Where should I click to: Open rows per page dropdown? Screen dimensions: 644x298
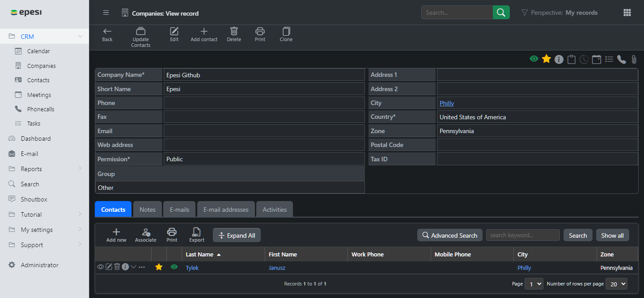tap(616, 284)
